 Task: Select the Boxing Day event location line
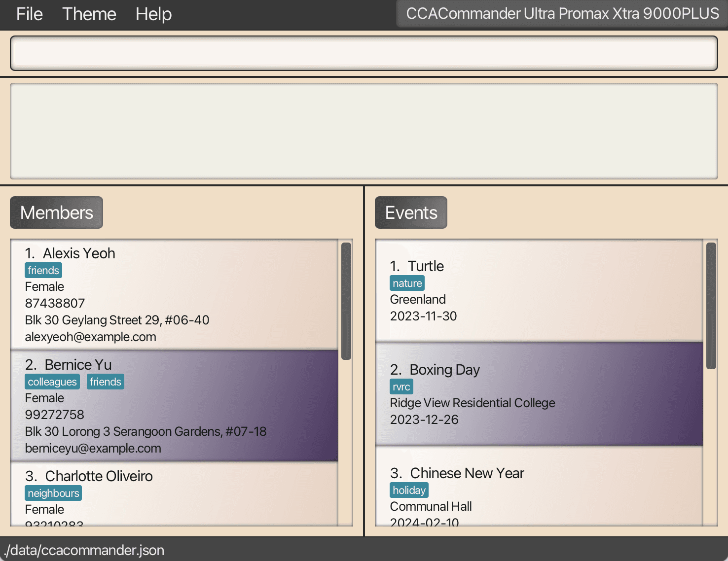tap(472, 403)
